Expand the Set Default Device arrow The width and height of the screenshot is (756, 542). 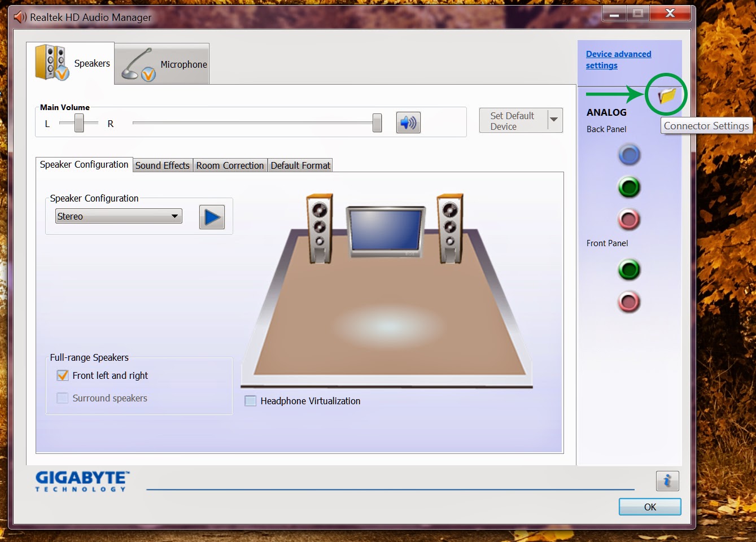point(554,120)
